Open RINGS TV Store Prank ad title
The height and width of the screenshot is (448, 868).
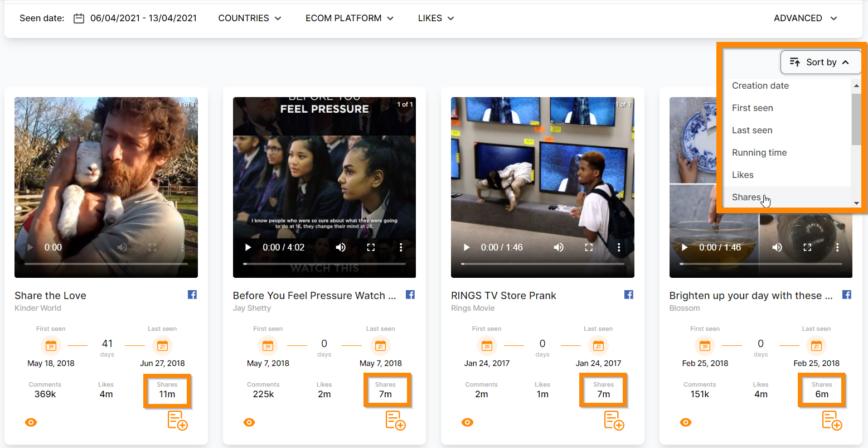pos(503,296)
